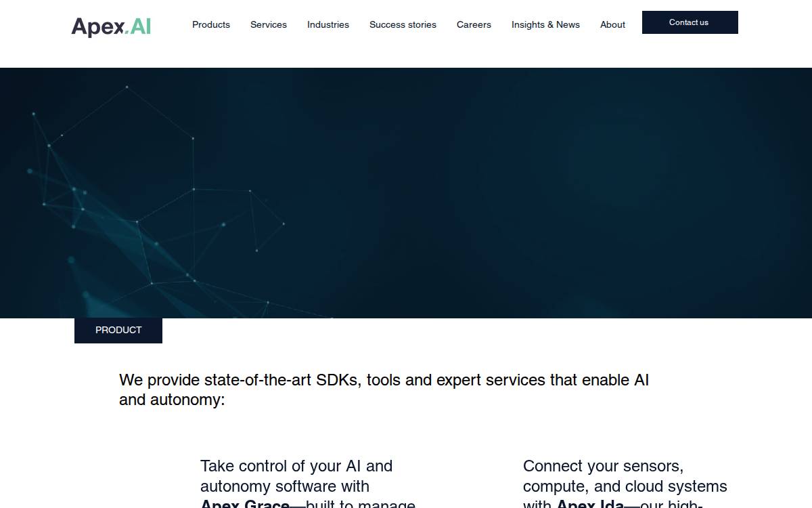Click the PRODUCT label tag
This screenshot has width=812, height=508.
pos(118,330)
